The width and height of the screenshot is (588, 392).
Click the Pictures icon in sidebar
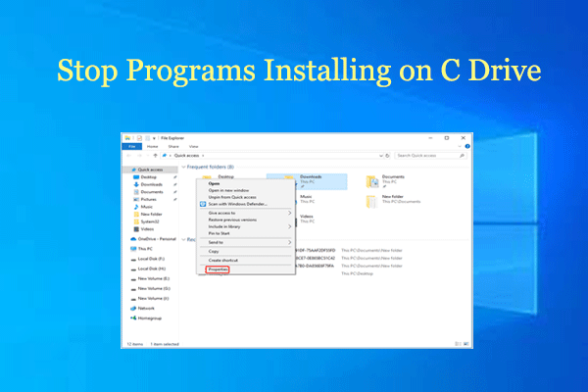(x=136, y=199)
